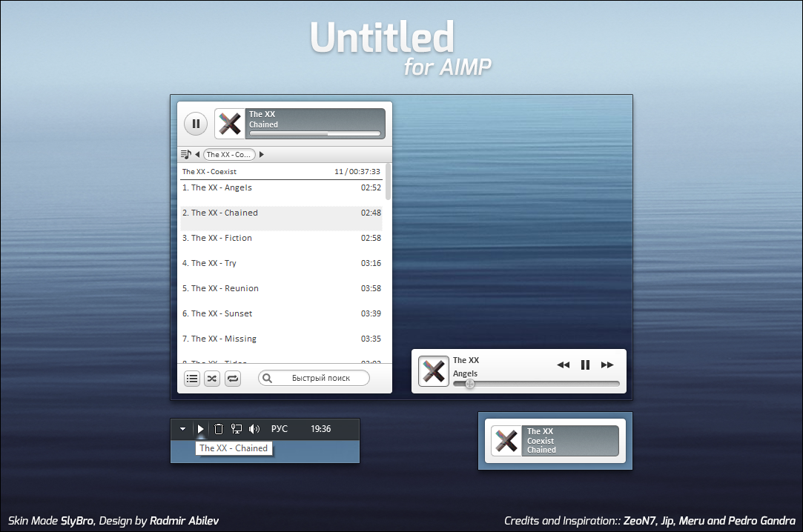Click album art thumbnail in main player

pyautogui.click(x=230, y=124)
